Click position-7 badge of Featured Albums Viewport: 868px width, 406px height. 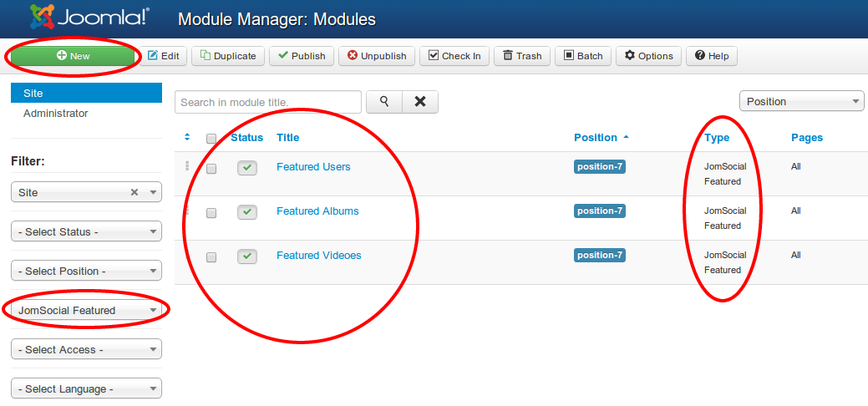click(x=600, y=211)
